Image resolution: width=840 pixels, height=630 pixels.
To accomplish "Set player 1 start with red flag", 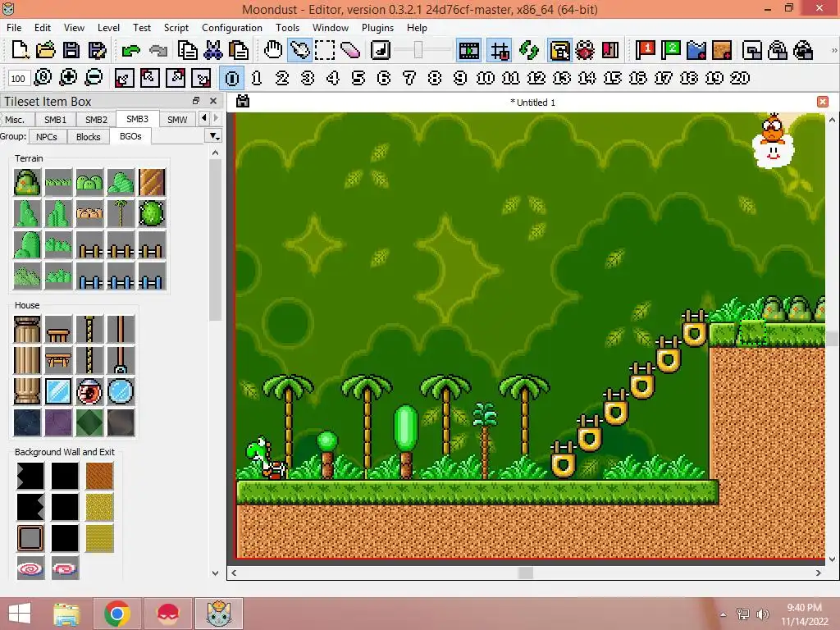I will (x=645, y=50).
